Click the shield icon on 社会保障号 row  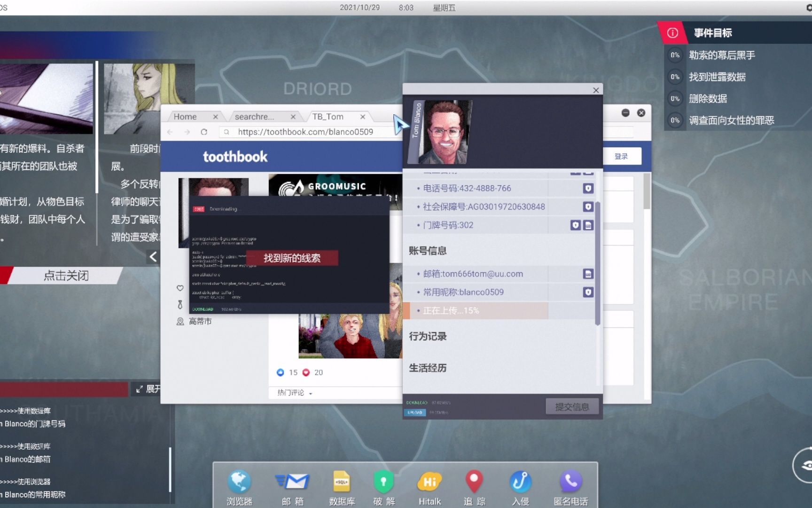pyautogui.click(x=588, y=206)
